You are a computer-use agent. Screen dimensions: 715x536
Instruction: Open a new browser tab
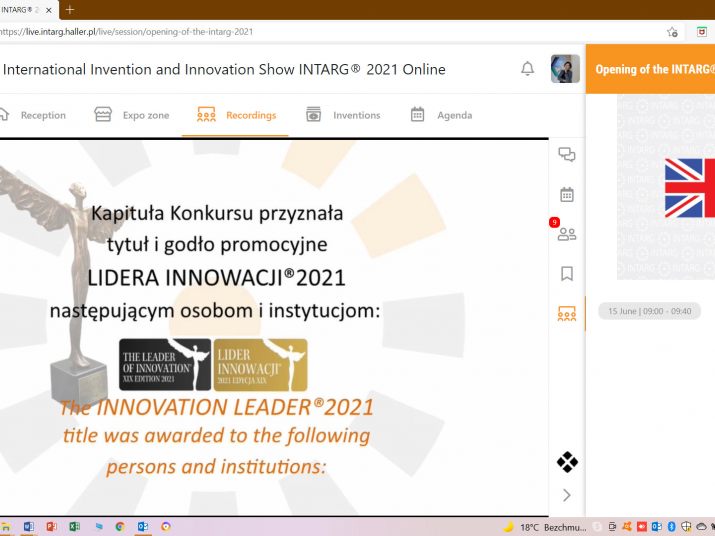(x=70, y=9)
